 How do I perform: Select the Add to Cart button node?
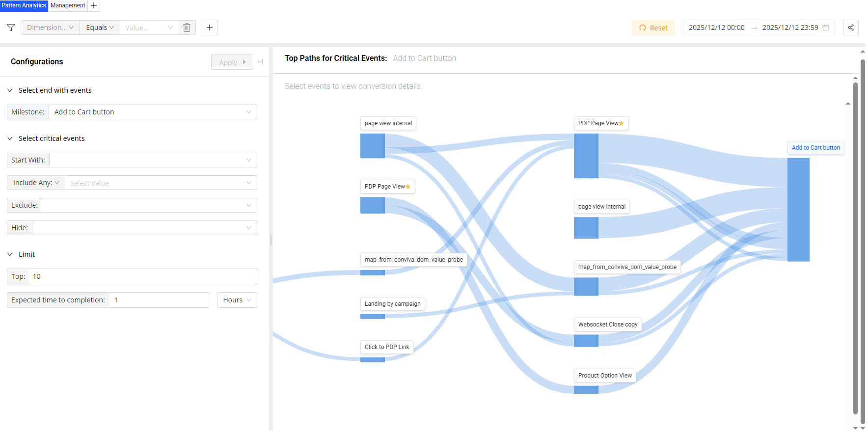815,148
